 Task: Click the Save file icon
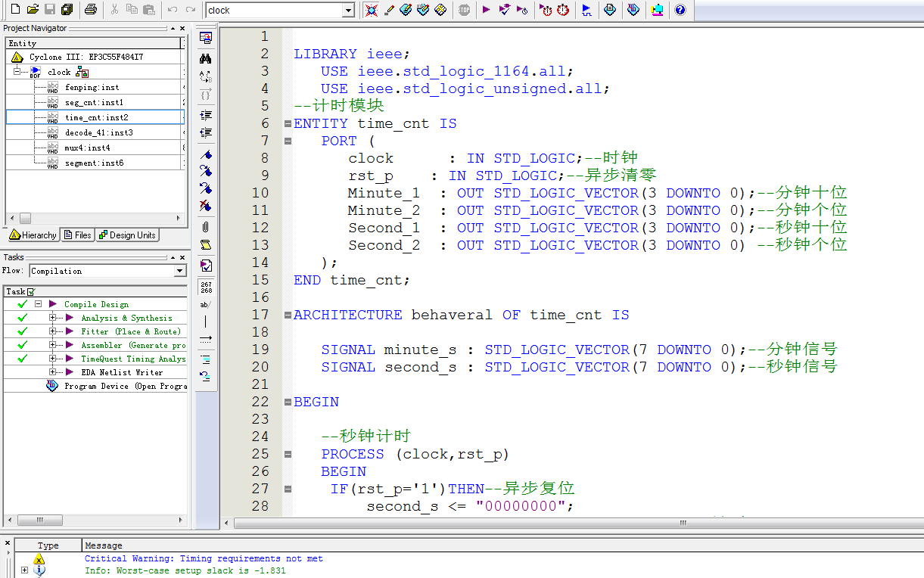(x=50, y=10)
